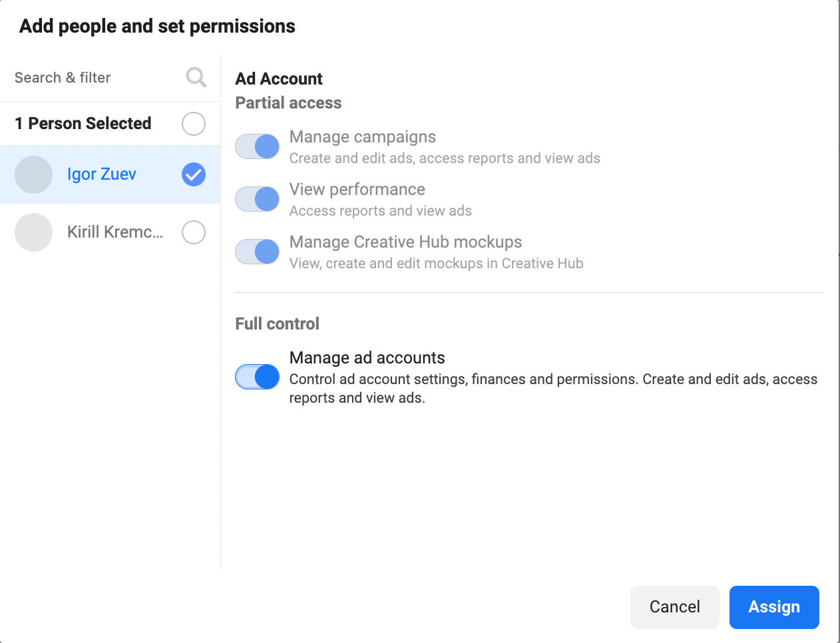Select the Kirill Kremc... name
The width and height of the screenshot is (840, 643).
click(115, 232)
